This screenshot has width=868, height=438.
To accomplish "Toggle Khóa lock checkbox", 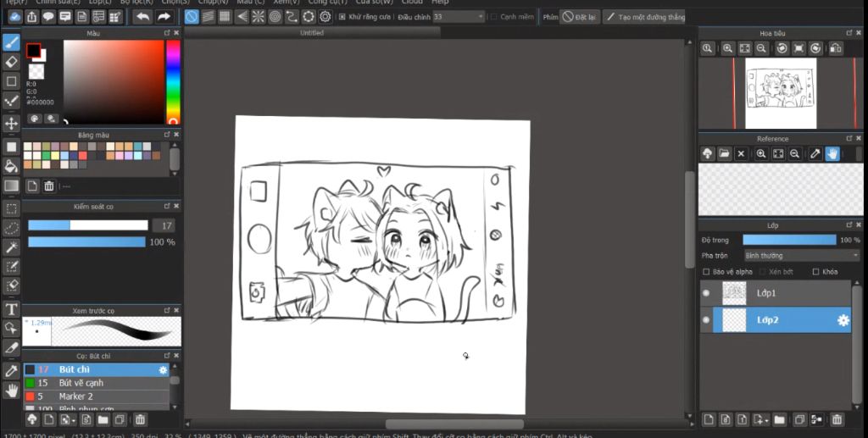I will pos(815,272).
